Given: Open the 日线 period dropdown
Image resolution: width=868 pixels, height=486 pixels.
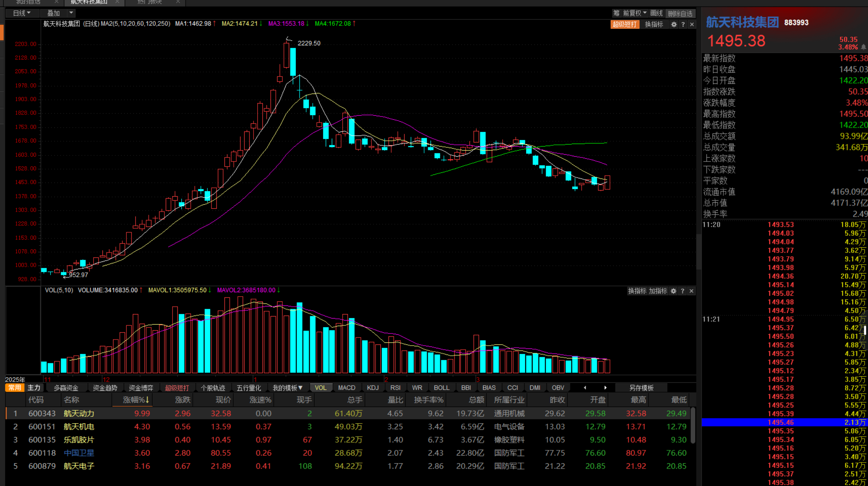Looking at the screenshot, I should coord(22,13).
